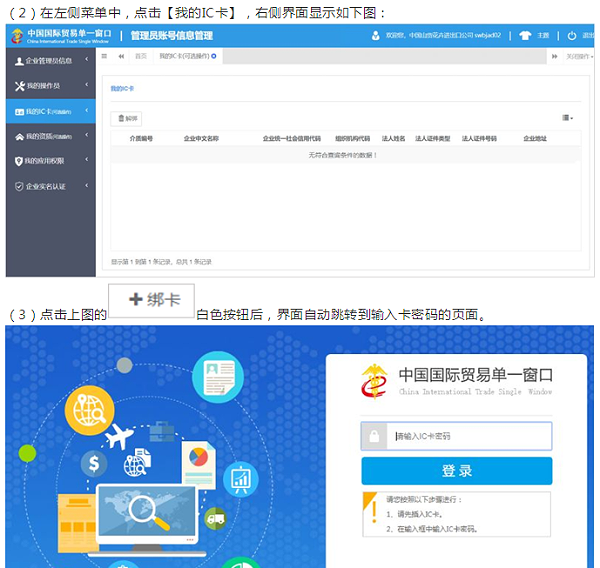Click the T-shirt 主题 theme icon
Viewport: 600px width, 568px height.
[x=526, y=36]
